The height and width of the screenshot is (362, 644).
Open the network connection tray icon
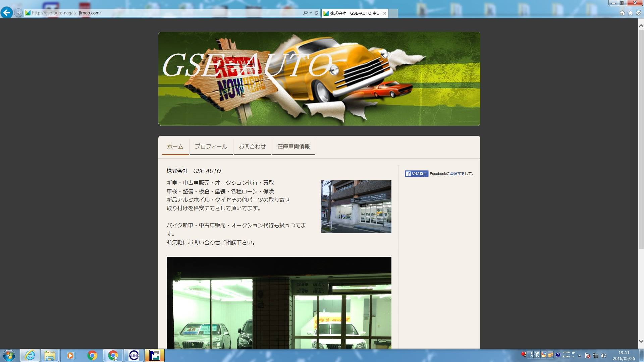point(596,356)
